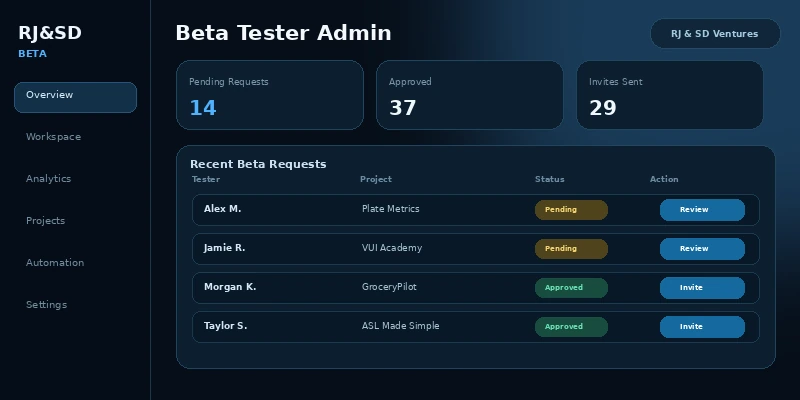
Task: Click the GroceryPilot project cell
Action: pos(389,287)
